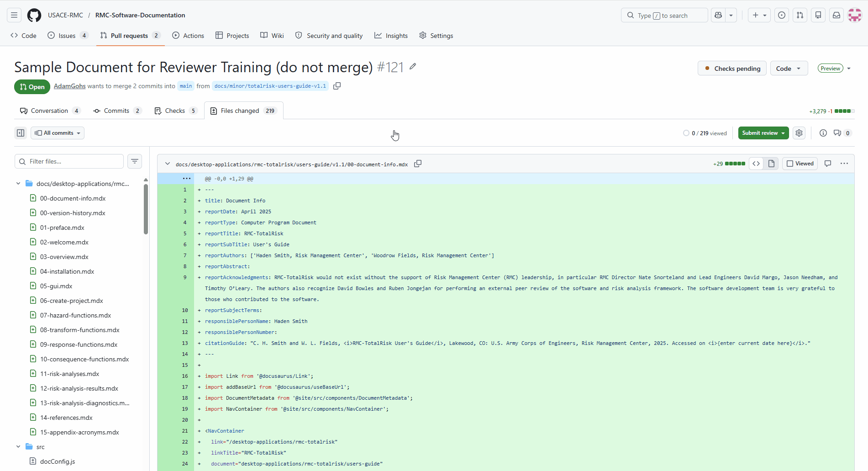Select 05-gui.mdx in file tree

pyautogui.click(x=56, y=286)
